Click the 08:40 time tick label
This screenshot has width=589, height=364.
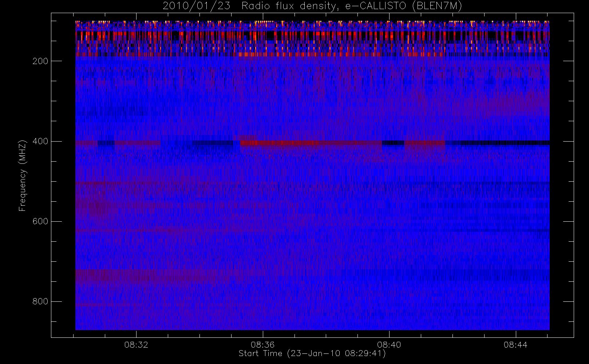point(389,345)
